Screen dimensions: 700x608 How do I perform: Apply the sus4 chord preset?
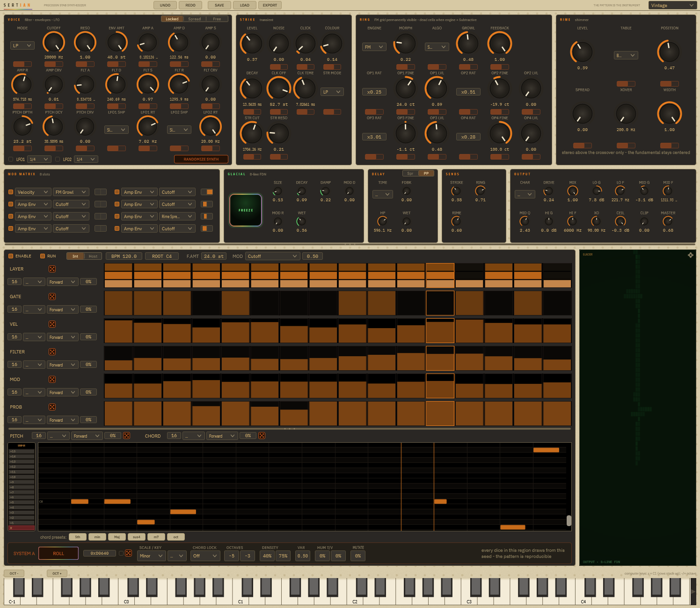pos(137,537)
